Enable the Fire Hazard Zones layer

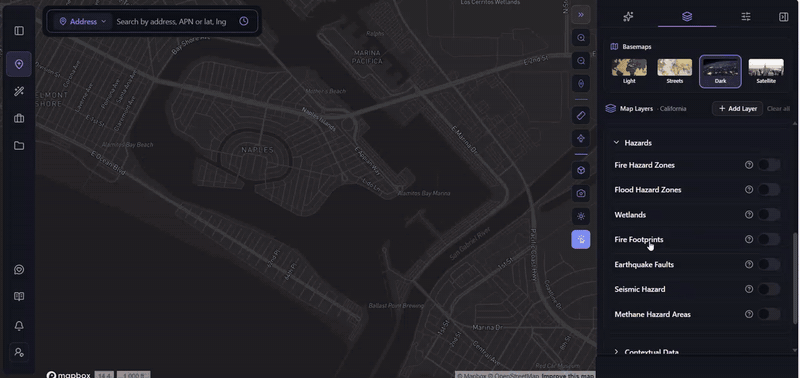coord(769,165)
